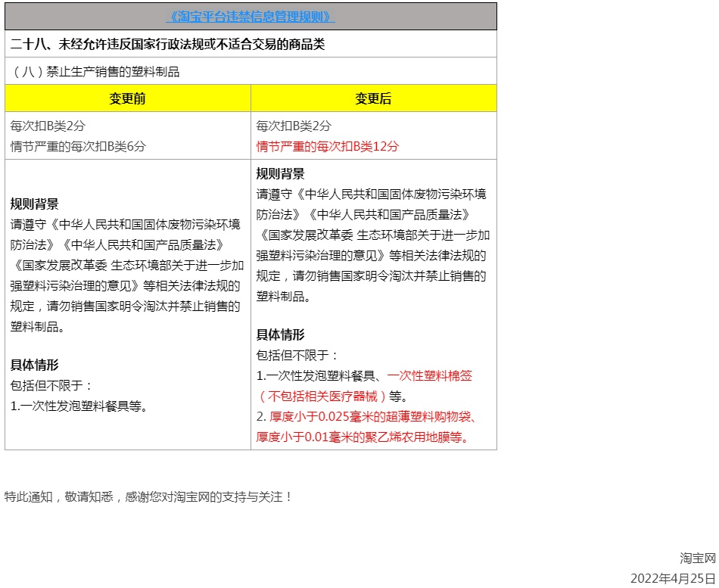Click 具体情形 heading in the 变更后 column
Image resolution: width=719 pixels, height=588 pixels.
280,334
